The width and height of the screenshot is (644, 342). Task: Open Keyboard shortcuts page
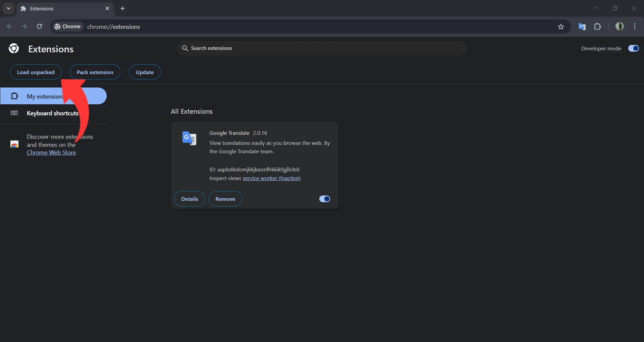click(52, 113)
